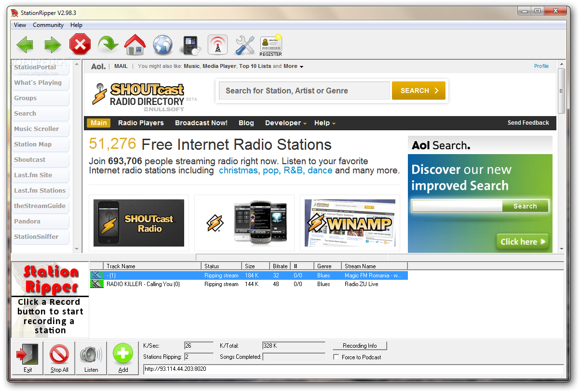Go forward with the green right arrow
This screenshot has height=392, width=580.
coord(53,45)
